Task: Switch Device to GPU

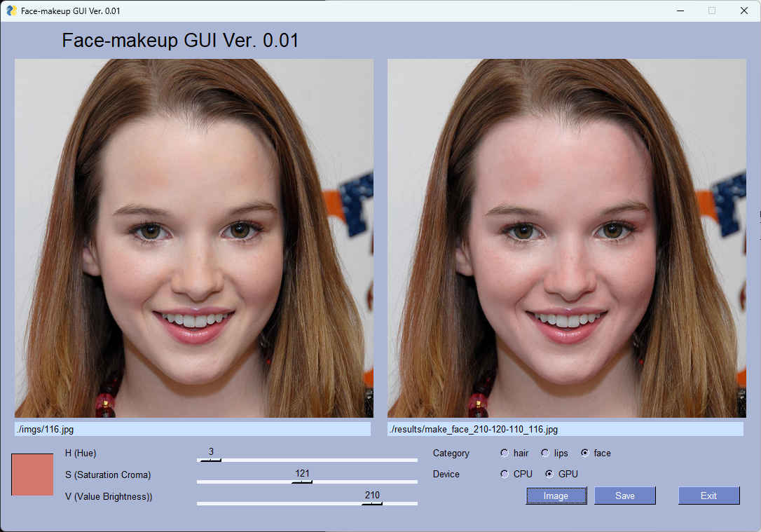Action: click(549, 474)
